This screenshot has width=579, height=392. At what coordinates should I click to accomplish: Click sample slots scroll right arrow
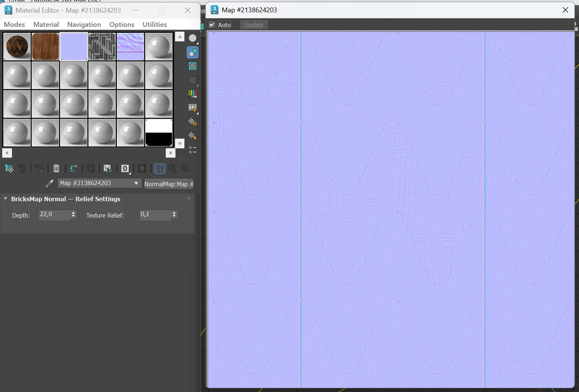point(170,153)
